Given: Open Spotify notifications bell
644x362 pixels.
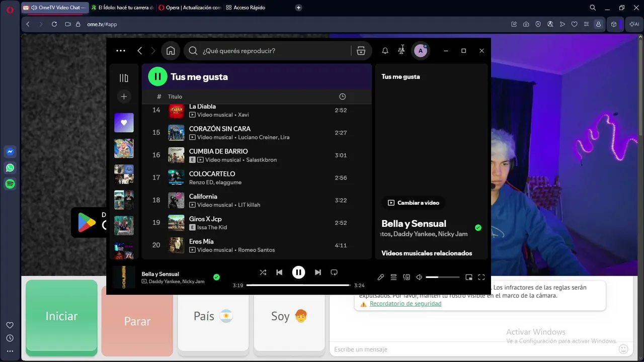Looking at the screenshot, I should 385,51.
